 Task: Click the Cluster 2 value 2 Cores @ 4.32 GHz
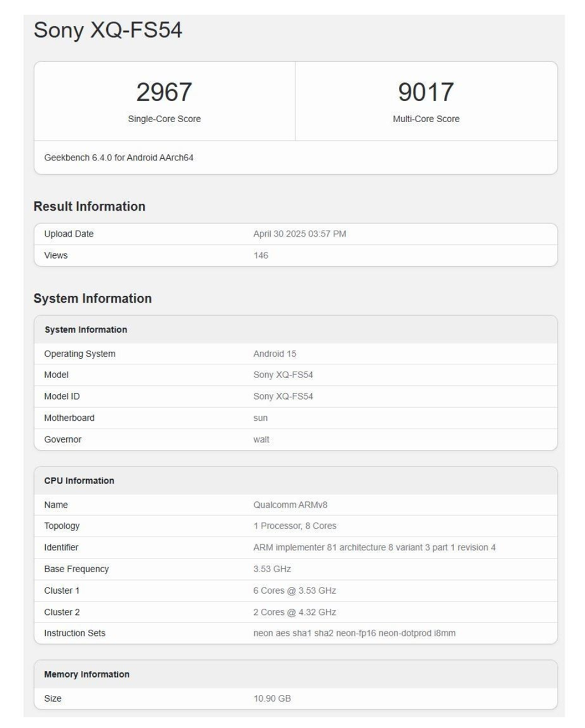tap(295, 612)
